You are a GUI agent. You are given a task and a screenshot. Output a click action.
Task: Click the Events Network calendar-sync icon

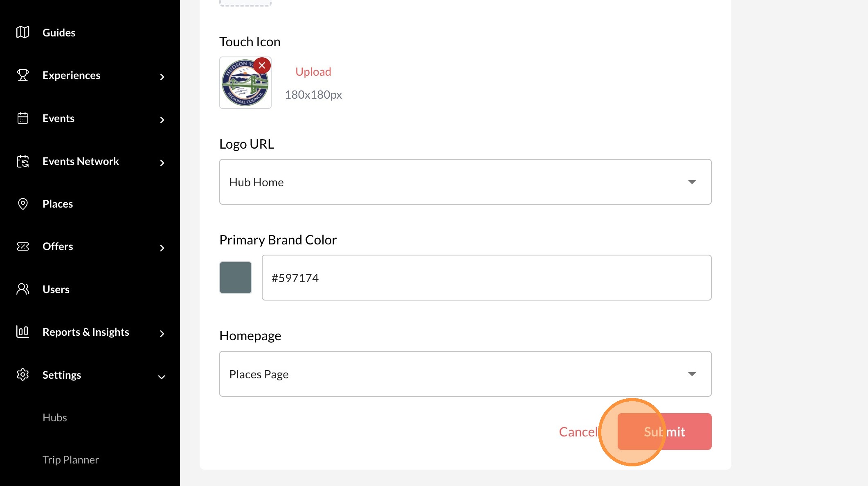point(23,161)
